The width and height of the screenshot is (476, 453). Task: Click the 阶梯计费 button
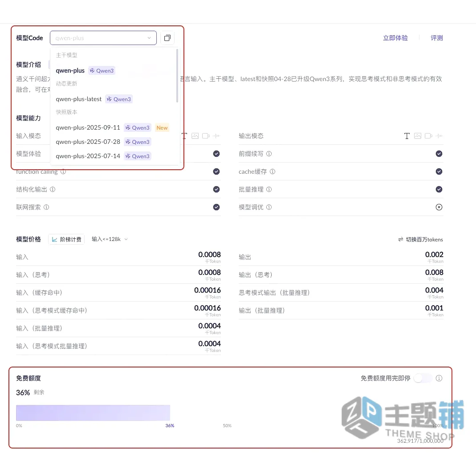coord(66,239)
